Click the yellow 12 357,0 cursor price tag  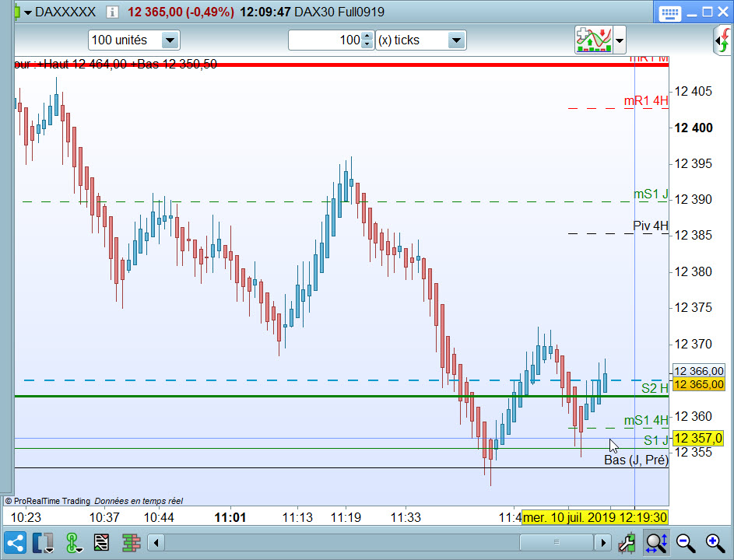699,439
